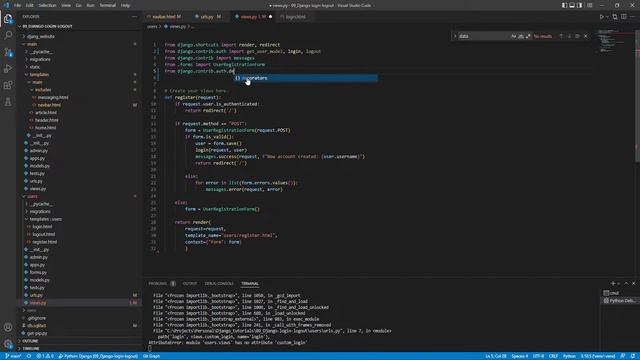Go to previous match in find widget
640x360 pixels.
561,36
